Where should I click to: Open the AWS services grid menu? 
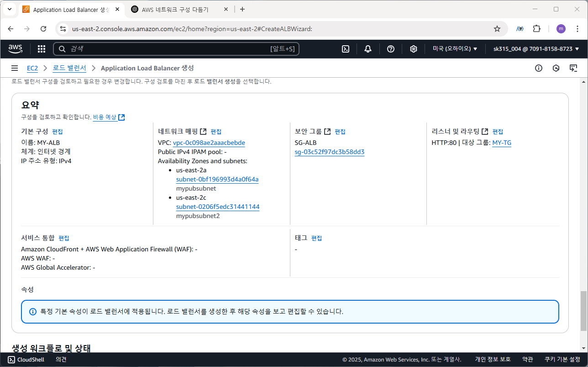42,49
